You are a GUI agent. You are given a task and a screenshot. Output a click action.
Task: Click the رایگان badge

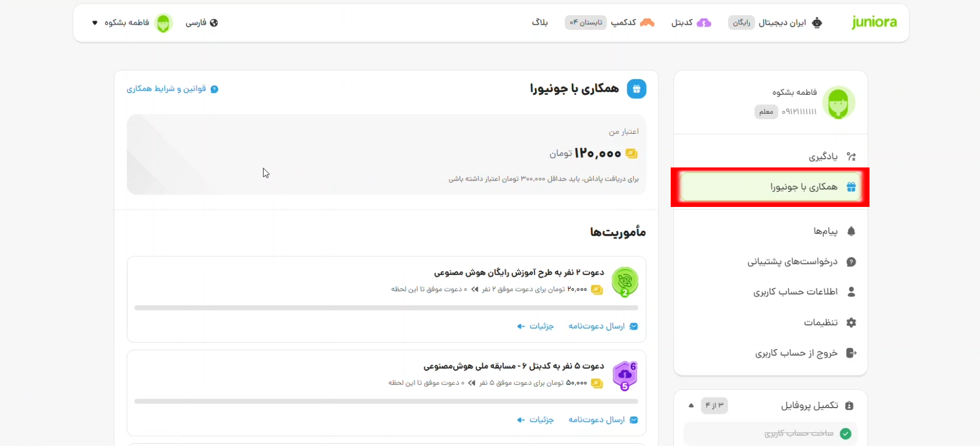[x=742, y=23]
